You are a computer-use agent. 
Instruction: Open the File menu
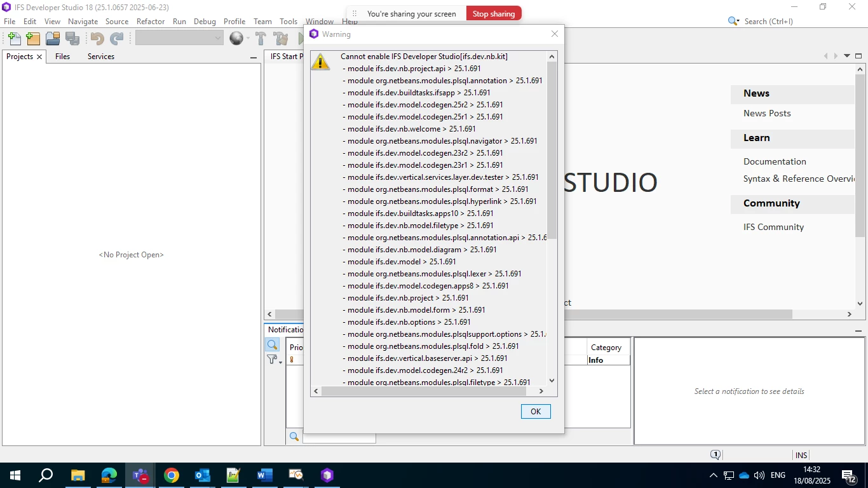tap(10, 21)
